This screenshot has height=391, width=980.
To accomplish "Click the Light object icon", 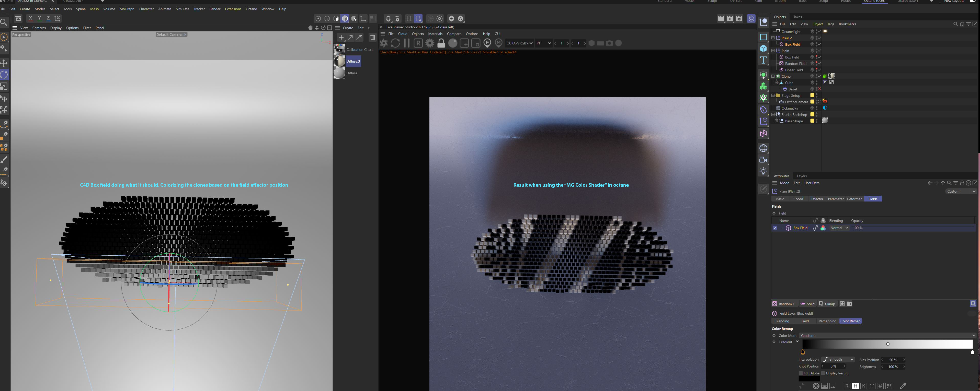I will point(763,171).
